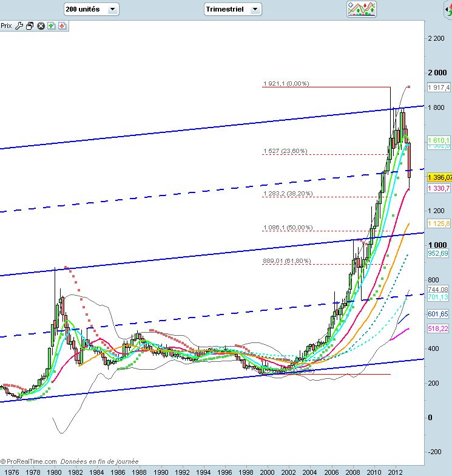The height and width of the screenshot is (476, 452).
Task: Click the green up arrow icon
Action: click(51, 25)
